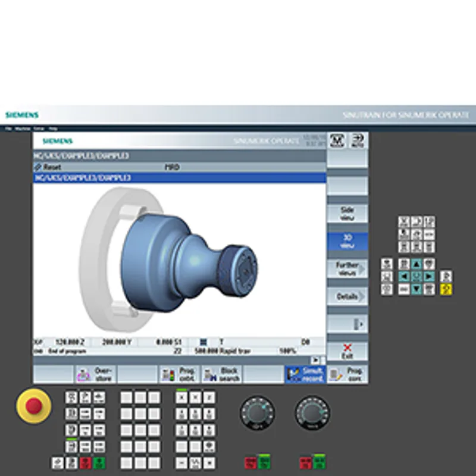Click the Reset status text
The height and width of the screenshot is (476, 476).
tap(52, 167)
